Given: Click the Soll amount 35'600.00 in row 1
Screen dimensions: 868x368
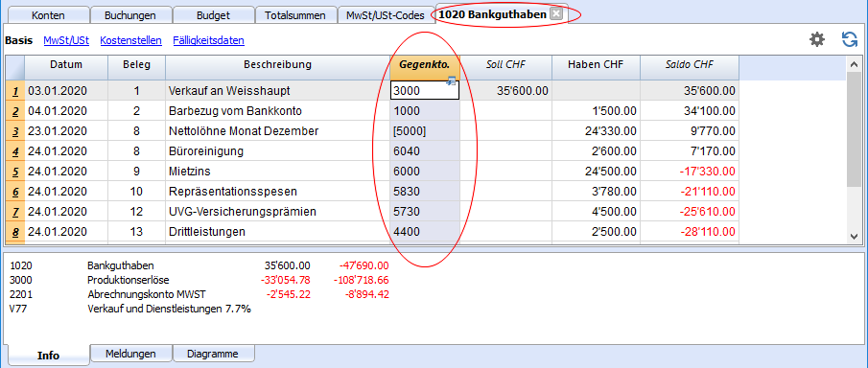Looking at the screenshot, I should coord(505,90).
